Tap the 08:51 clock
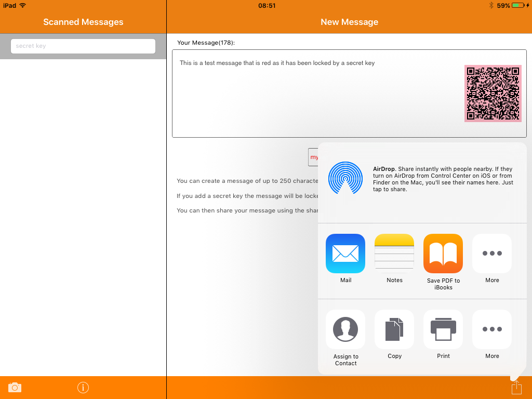The image size is (532, 399). click(267, 6)
